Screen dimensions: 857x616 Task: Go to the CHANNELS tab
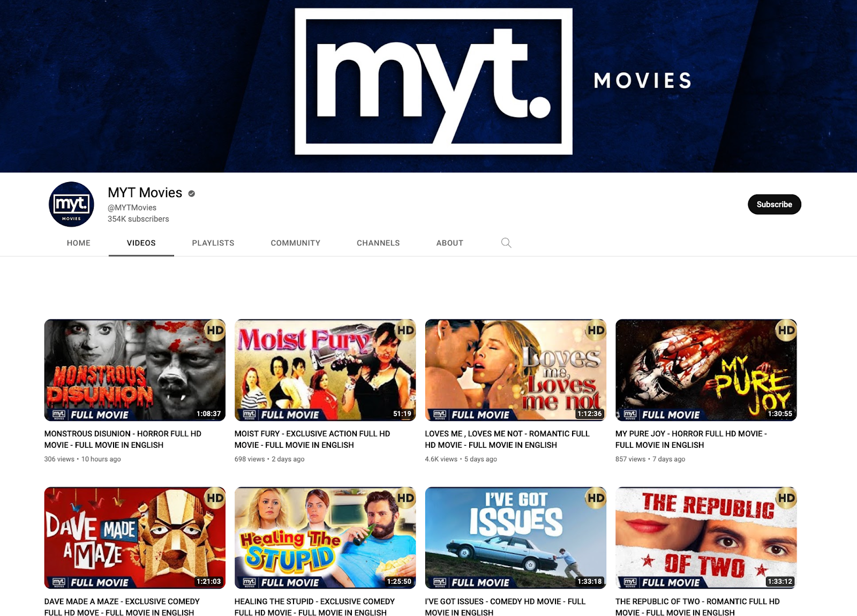point(378,243)
